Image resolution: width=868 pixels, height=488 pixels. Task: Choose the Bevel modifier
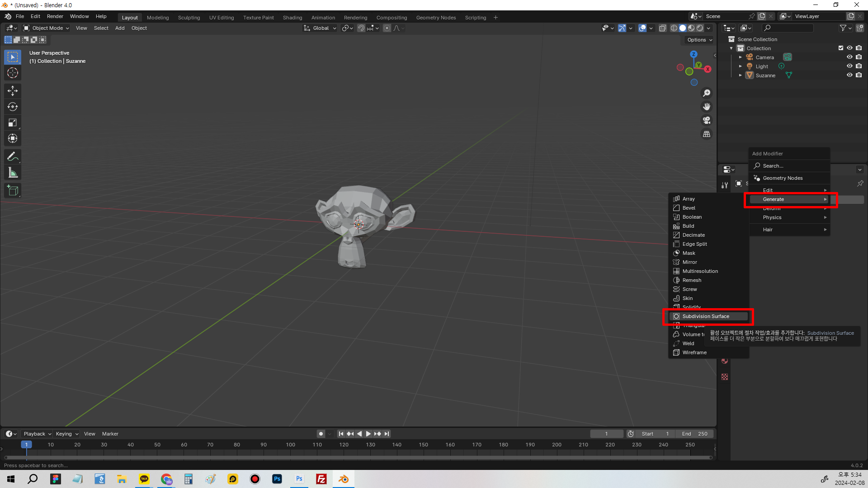click(708, 208)
